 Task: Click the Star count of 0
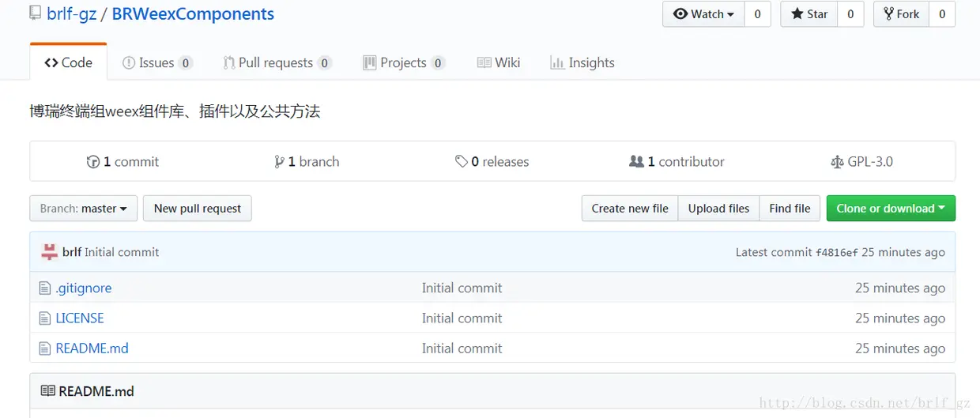click(x=850, y=14)
